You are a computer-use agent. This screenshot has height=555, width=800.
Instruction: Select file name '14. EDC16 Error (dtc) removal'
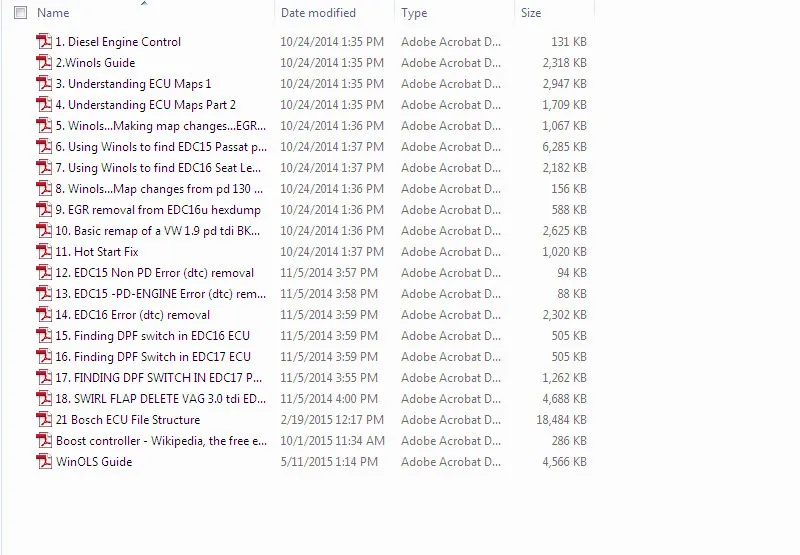pos(133,315)
